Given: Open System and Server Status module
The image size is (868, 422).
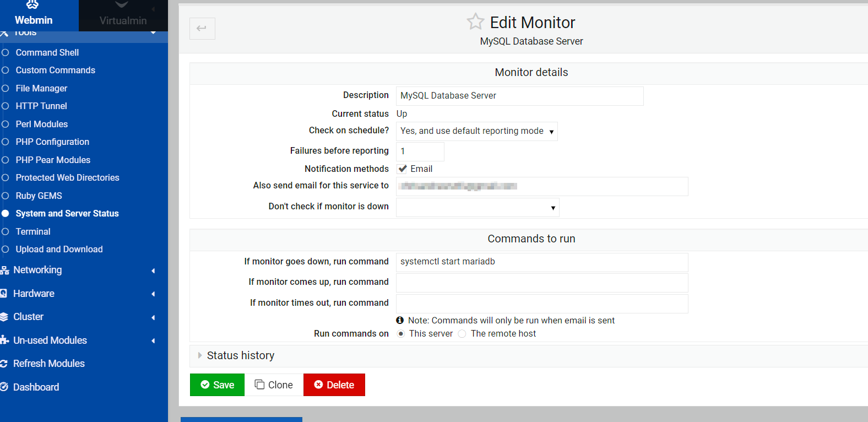Looking at the screenshot, I should click(67, 213).
